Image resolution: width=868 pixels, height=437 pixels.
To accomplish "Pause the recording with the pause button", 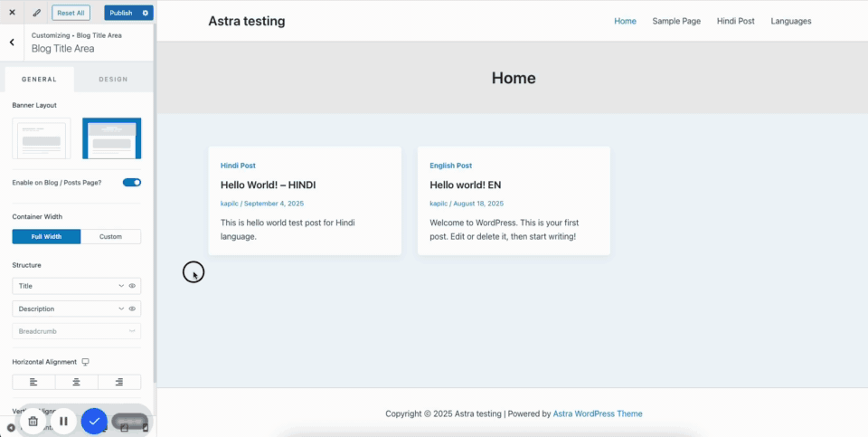I will pos(63,421).
